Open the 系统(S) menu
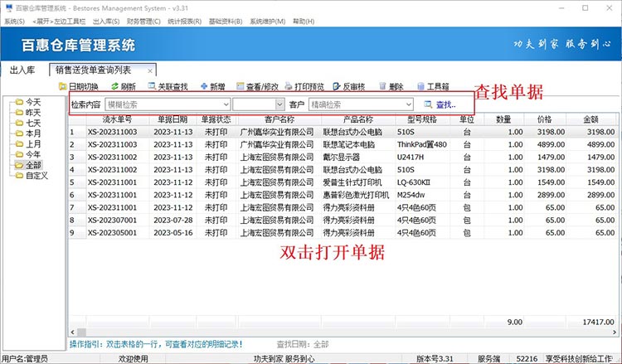The height and width of the screenshot is (364, 622). [15, 22]
